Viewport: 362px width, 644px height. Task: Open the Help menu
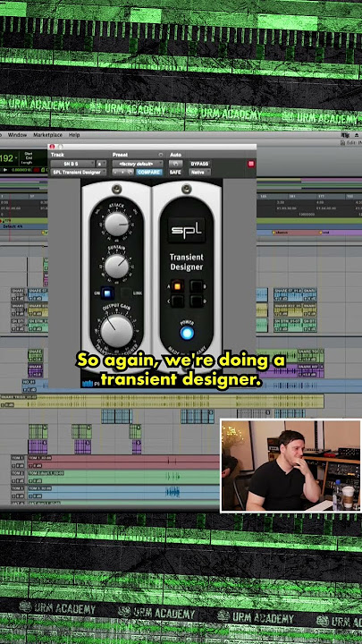(x=74, y=135)
